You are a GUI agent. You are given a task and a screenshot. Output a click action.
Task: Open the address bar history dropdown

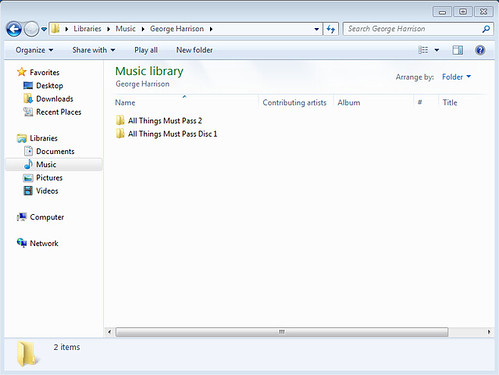pyautogui.click(x=316, y=29)
